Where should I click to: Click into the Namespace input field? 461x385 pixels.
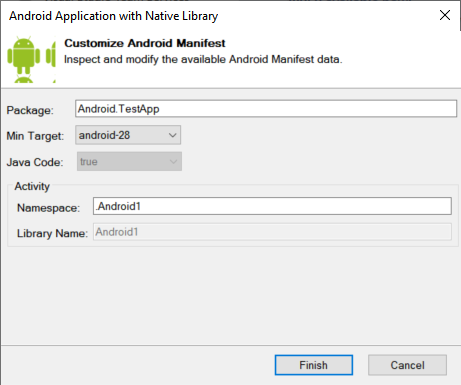(272, 206)
